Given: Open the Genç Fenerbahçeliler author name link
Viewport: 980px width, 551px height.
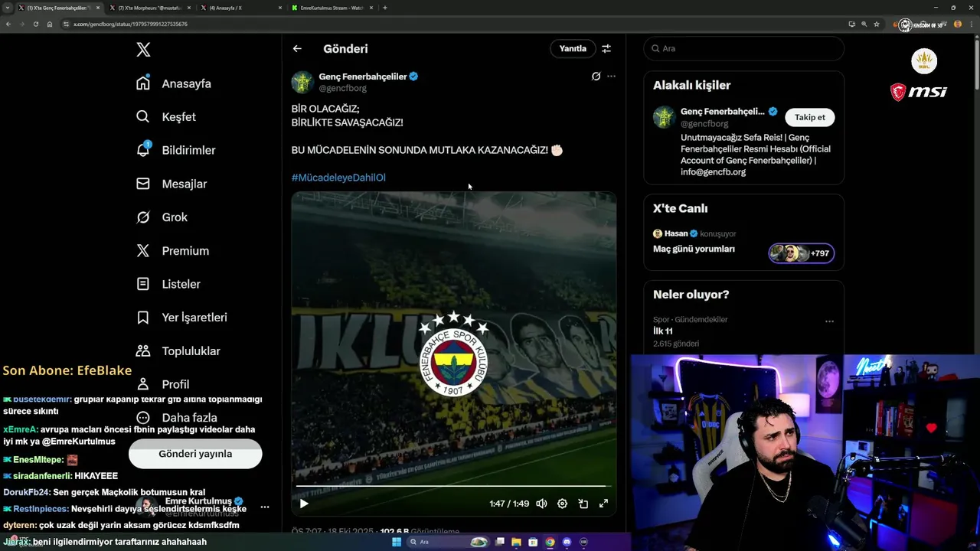Looking at the screenshot, I should (363, 77).
